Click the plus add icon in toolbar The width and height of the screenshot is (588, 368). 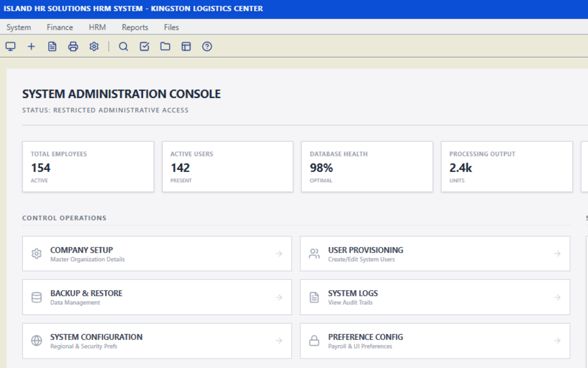coord(31,47)
